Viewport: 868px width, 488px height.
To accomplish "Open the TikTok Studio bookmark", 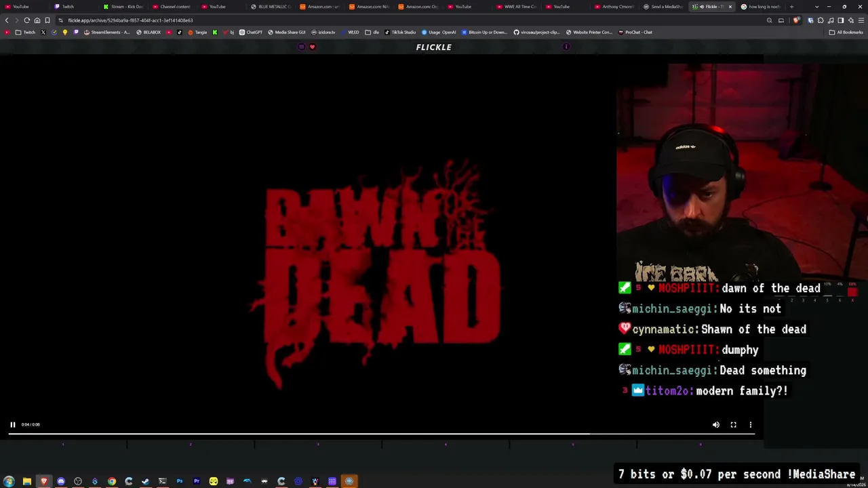I will click(x=400, y=32).
